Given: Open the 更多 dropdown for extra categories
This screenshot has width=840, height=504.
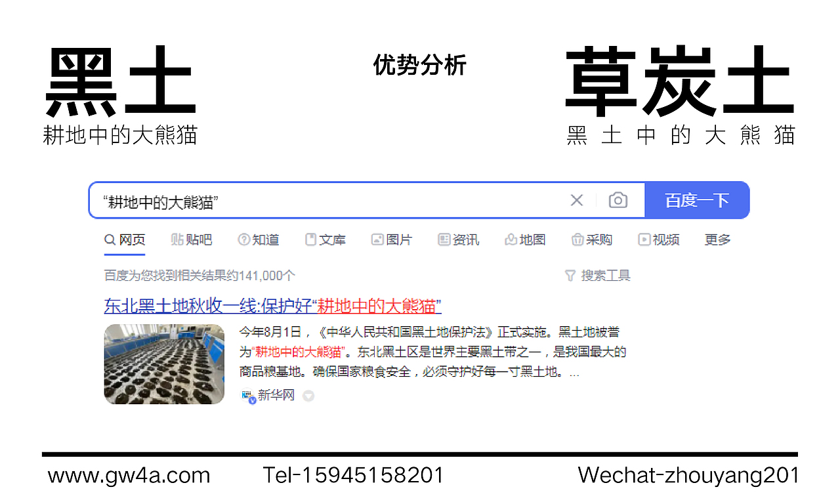Looking at the screenshot, I should (717, 240).
